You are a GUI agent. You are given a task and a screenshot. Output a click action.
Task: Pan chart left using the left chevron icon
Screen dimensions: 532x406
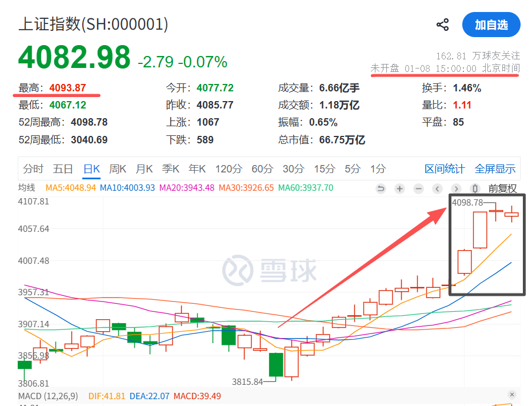[437, 188]
